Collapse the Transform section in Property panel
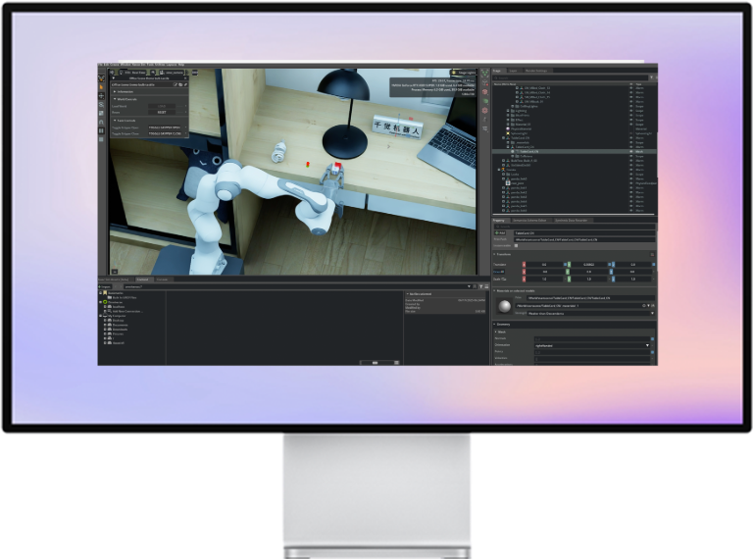 [496, 254]
